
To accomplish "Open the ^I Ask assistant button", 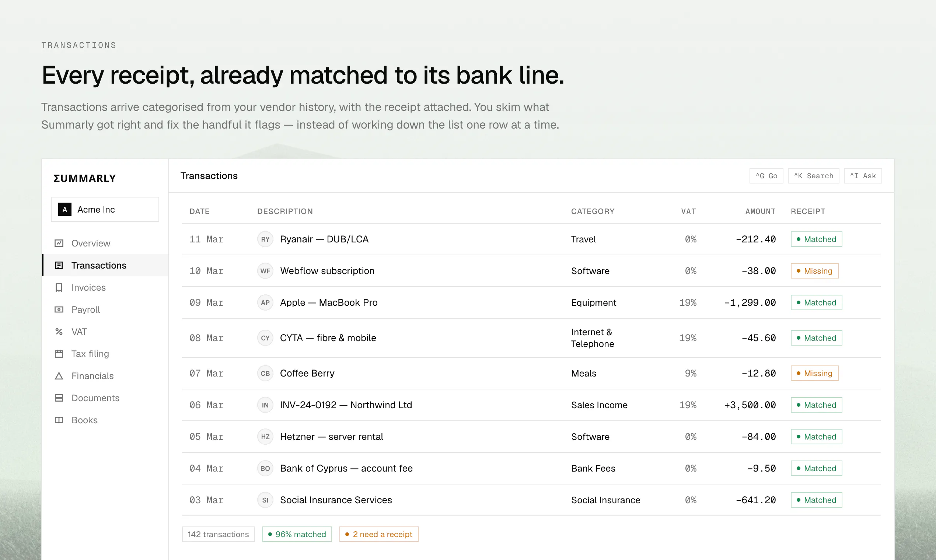I will [863, 176].
